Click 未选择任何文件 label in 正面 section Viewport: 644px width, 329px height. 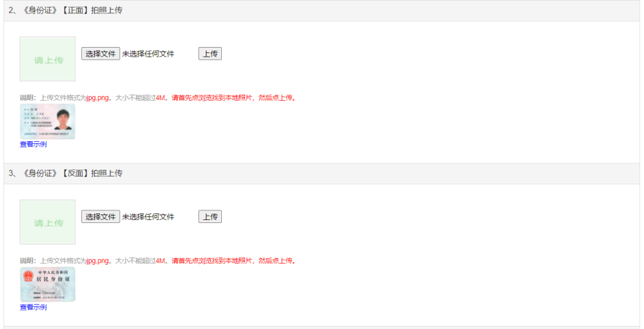coord(148,54)
